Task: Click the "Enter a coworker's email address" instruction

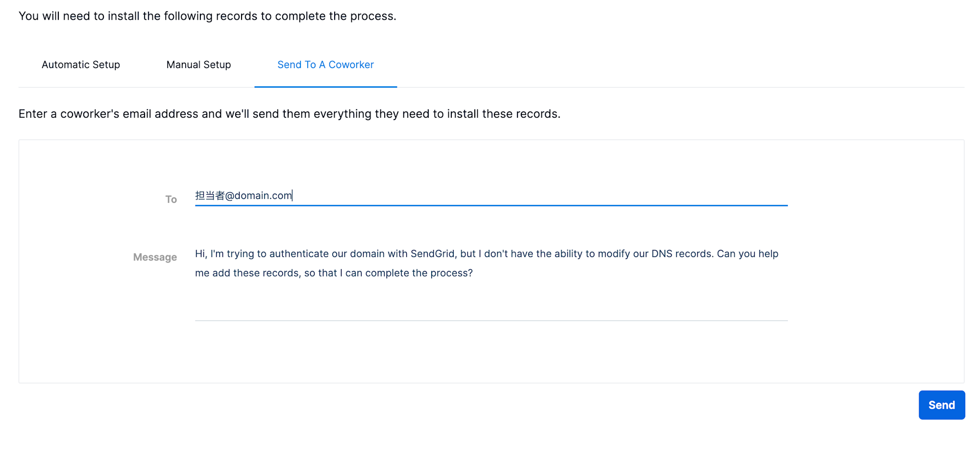Action: 289,114
